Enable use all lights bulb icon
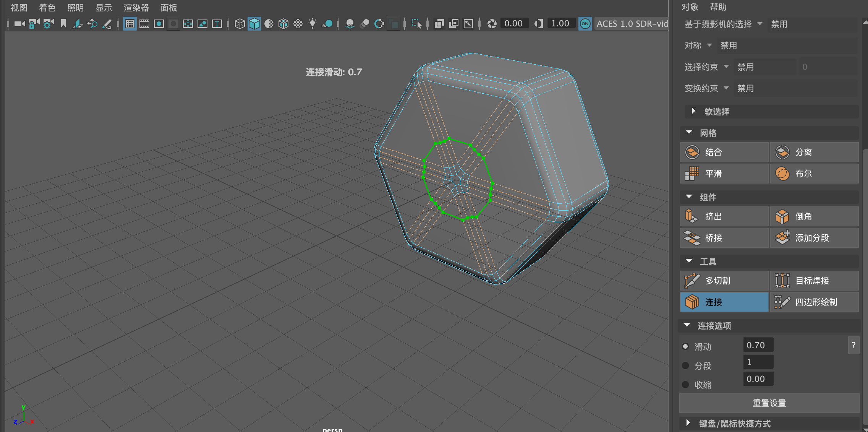 [313, 24]
